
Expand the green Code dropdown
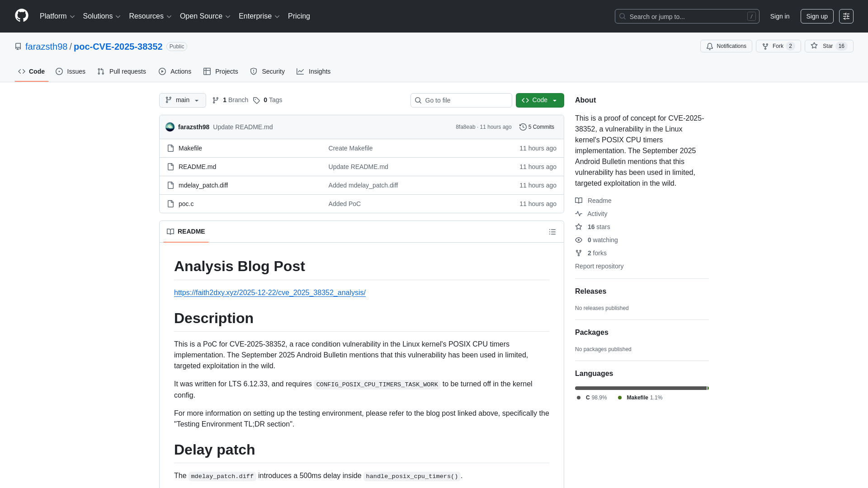539,100
